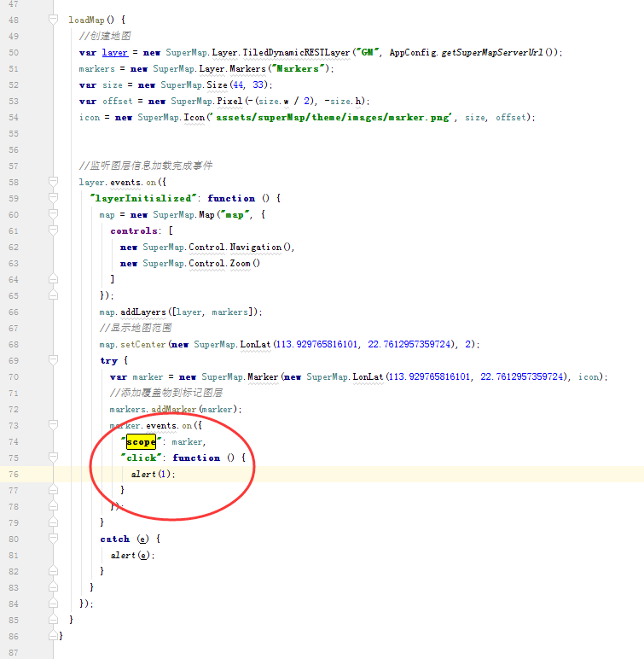Click 'getSuperMapServerUrl' method call
644x659 pixels.
click(x=492, y=53)
